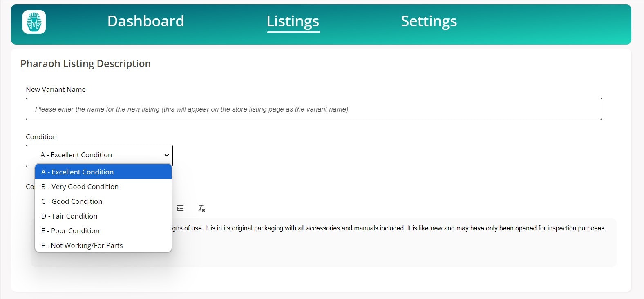Image resolution: width=644 pixels, height=299 pixels.
Task: Click the increase indent toolbar icon
Action: 180,208
